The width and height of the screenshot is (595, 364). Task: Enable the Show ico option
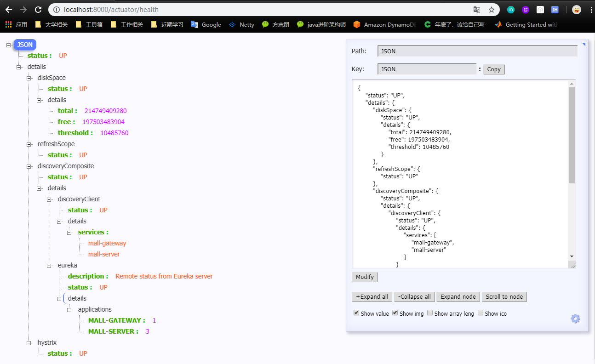[x=480, y=313]
